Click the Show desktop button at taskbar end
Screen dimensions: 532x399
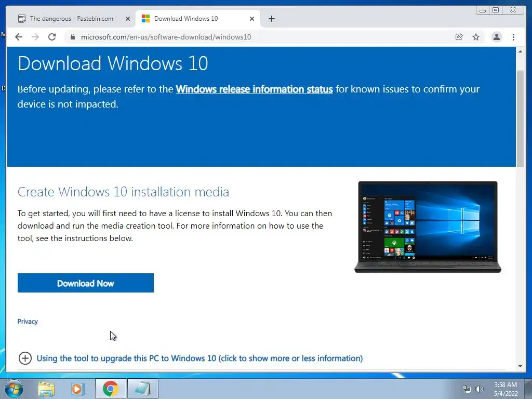528,389
